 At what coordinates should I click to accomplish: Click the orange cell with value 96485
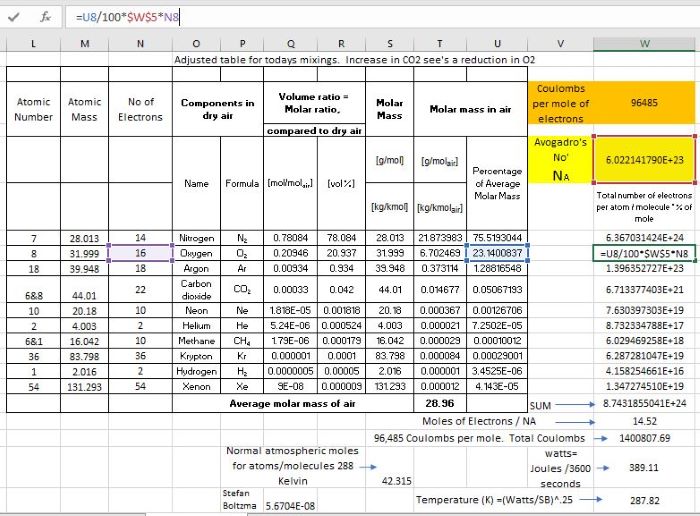point(644,103)
